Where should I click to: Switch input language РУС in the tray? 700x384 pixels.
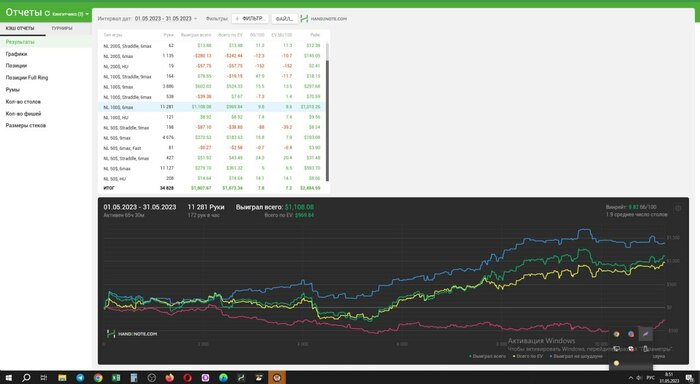tap(650, 378)
